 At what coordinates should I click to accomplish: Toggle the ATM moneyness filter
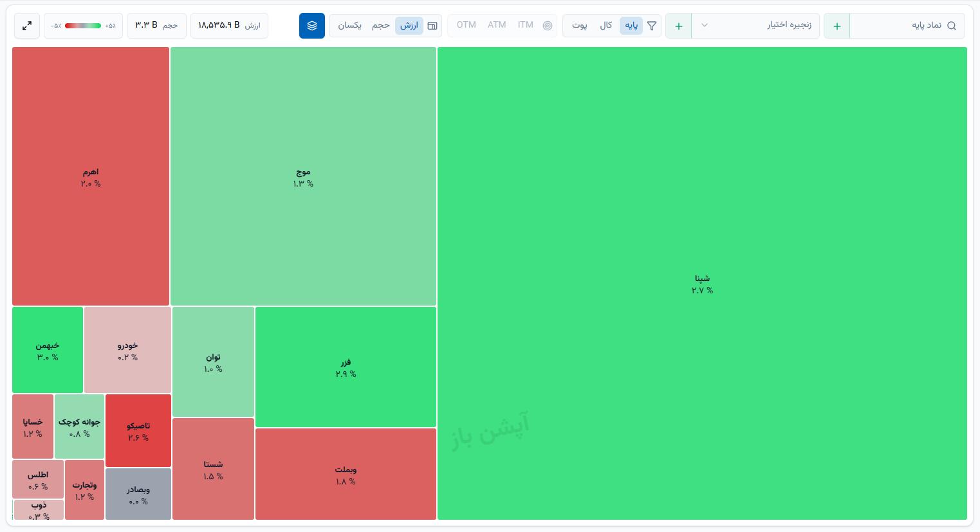(x=497, y=25)
